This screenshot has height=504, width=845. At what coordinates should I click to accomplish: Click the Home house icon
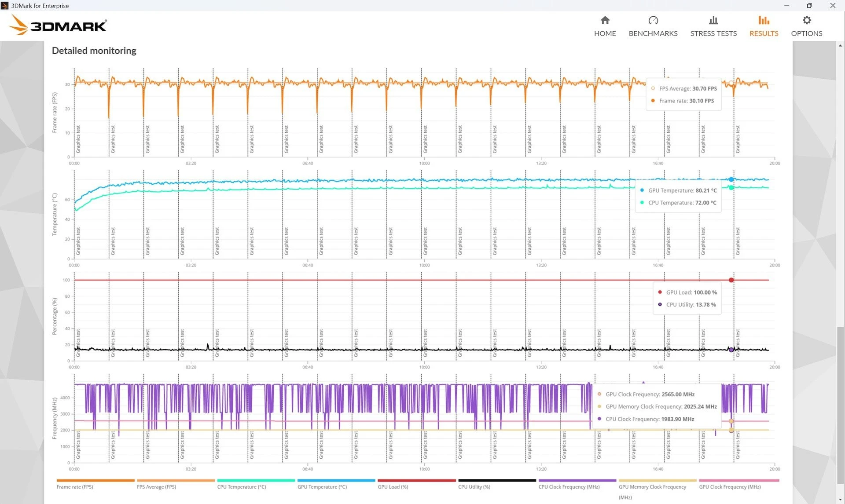pyautogui.click(x=605, y=20)
